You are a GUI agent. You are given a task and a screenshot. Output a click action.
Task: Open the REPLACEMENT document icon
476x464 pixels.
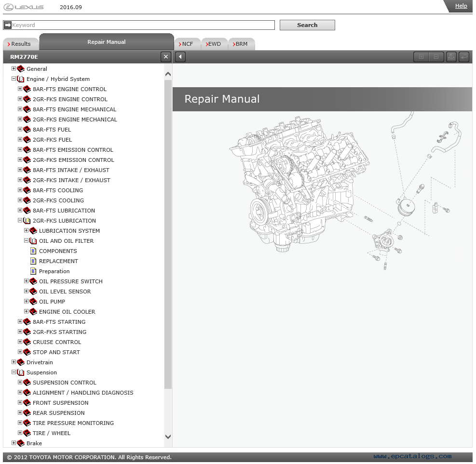coord(33,261)
